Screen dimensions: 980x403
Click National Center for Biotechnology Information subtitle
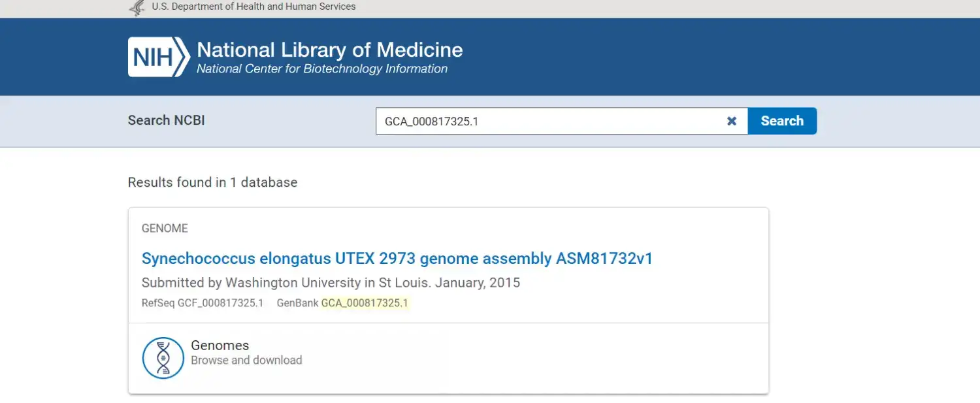coord(322,69)
